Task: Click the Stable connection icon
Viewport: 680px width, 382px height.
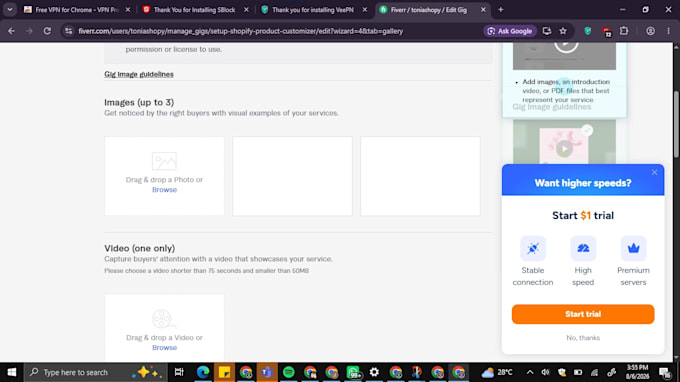Action: tap(533, 248)
